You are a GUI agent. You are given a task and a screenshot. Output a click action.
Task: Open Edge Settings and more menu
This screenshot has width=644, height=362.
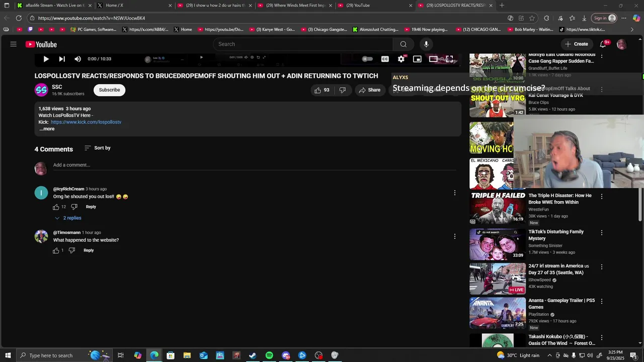coord(624,18)
